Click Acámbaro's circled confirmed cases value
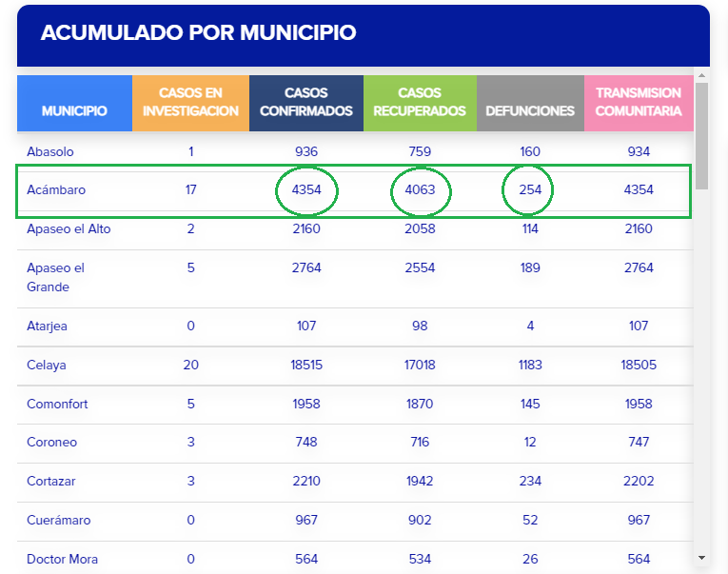728x574 pixels. point(306,189)
